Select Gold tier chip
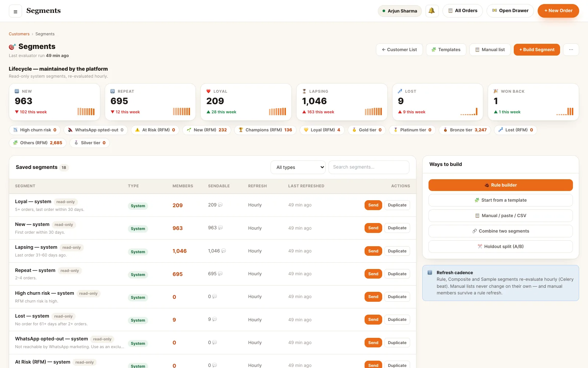 coord(367,130)
